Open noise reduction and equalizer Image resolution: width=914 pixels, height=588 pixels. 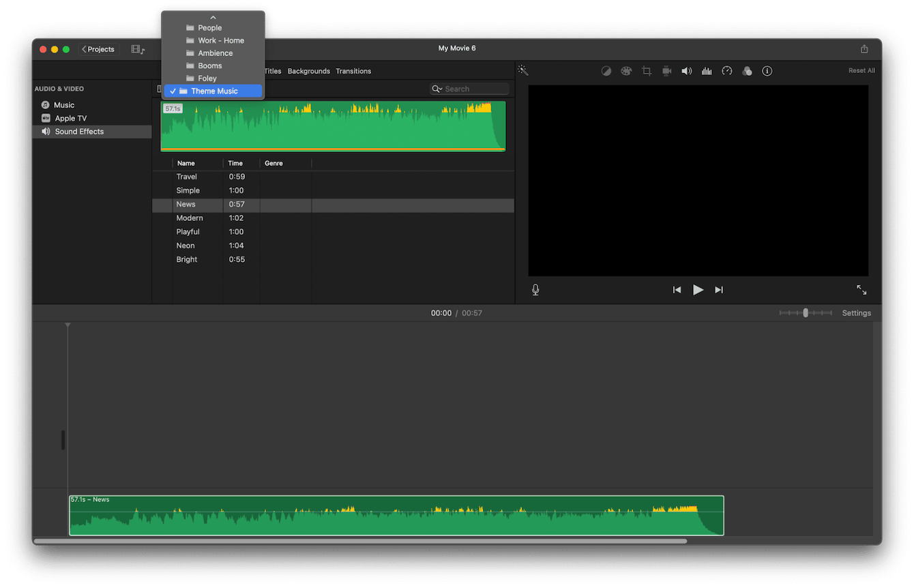coord(707,71)
